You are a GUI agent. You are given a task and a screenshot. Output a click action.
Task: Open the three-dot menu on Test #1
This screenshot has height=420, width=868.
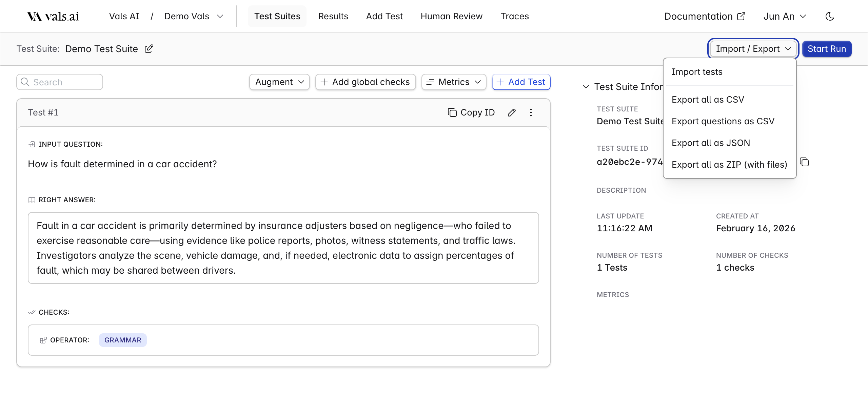[x=531, y=112]
